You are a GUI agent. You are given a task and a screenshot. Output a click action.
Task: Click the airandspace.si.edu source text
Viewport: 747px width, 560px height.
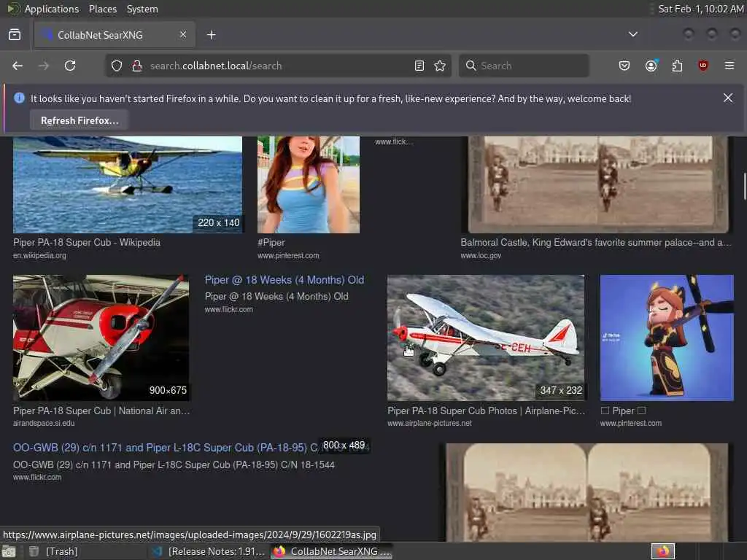tap(44, 423)
